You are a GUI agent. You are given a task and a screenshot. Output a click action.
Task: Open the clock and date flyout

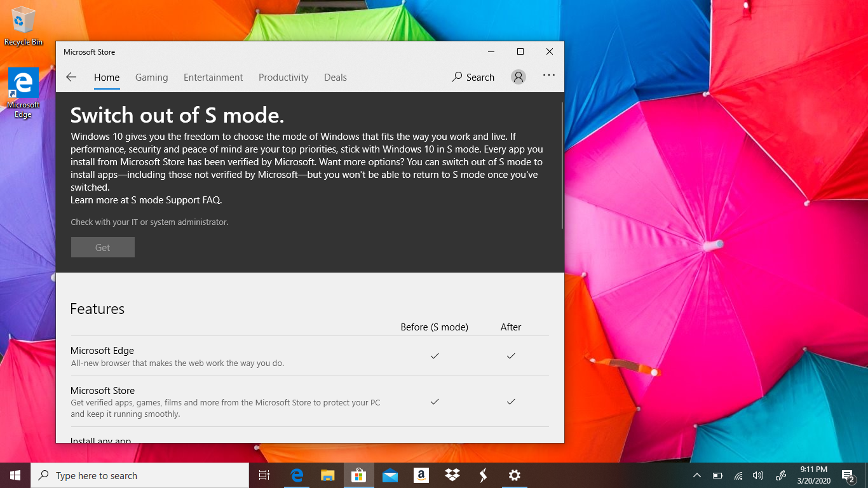tap(813, 475)
